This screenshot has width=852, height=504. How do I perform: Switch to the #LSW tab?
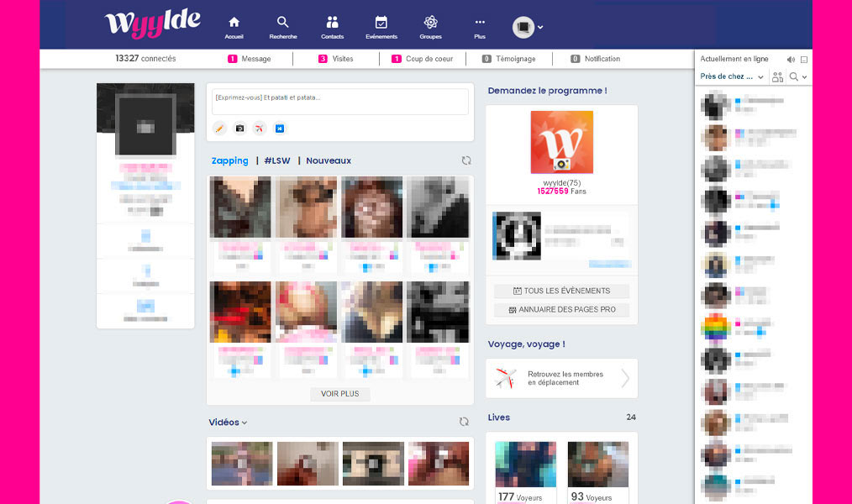click(x=277, y=160)
